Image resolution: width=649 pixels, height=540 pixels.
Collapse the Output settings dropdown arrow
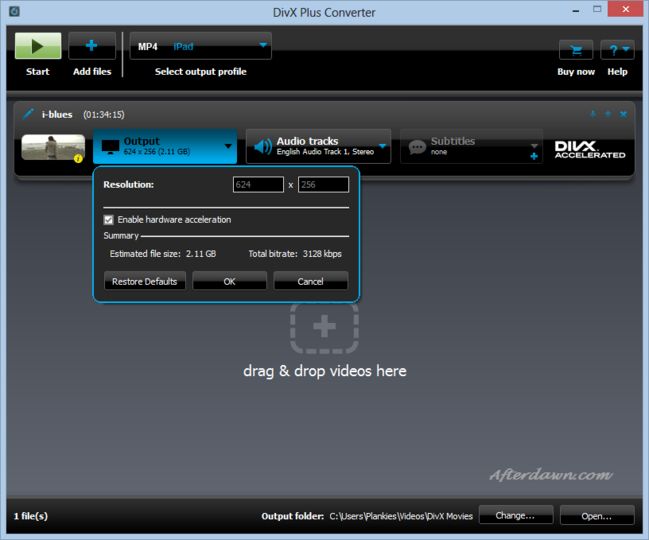pyautogui.click(x=228, y=146)
